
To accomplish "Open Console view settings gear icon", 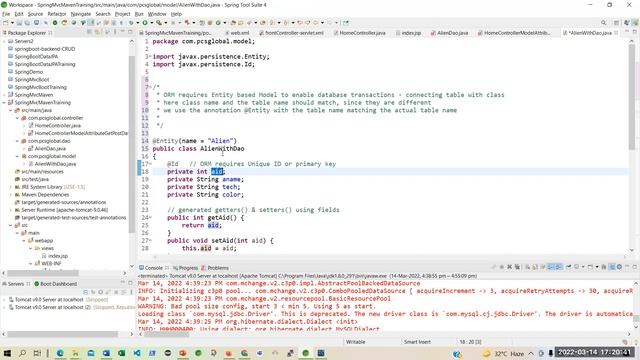I will pyautogui.click(x=620, y=267).
